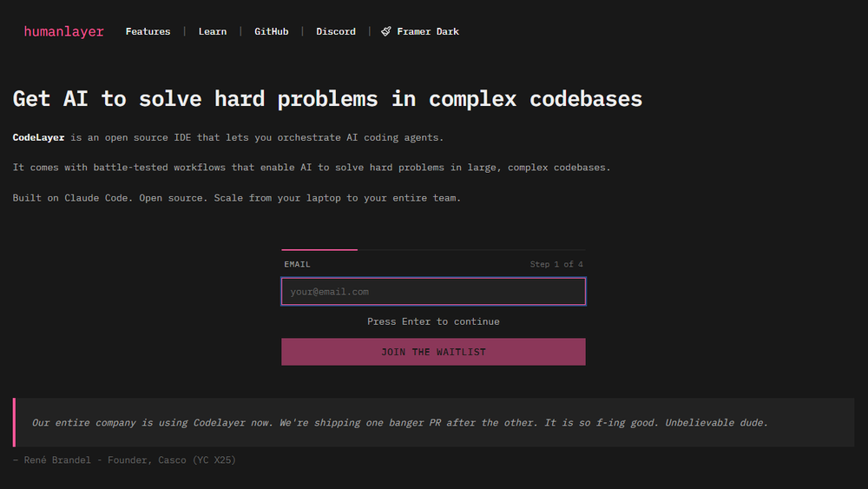This screenshot has width=868, height=489.
Task: Open the Discord nav link
Action: pos(335,31)
